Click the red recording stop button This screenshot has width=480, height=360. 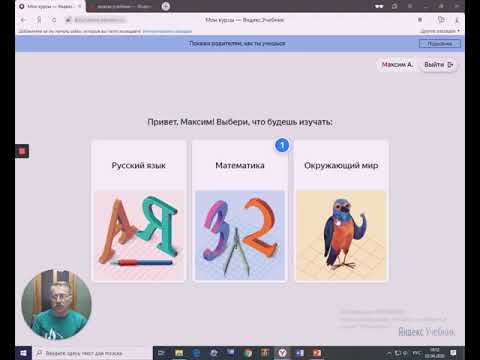pos(22,151)
